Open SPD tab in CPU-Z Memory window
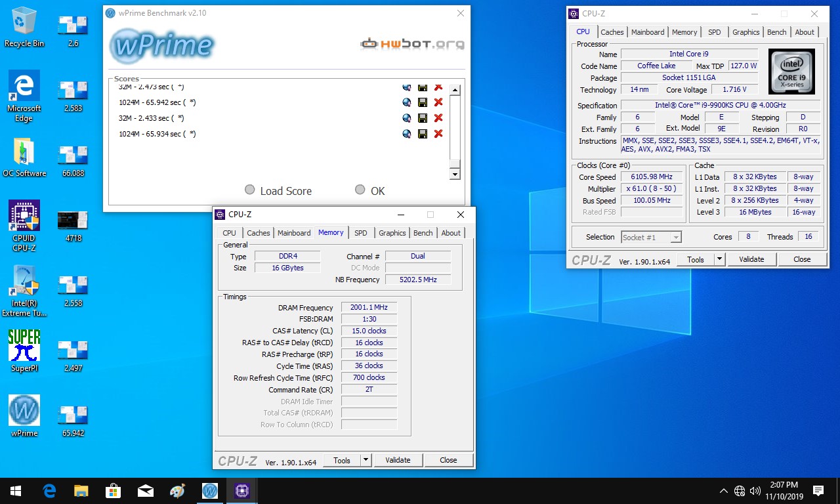 coord(361,233)
